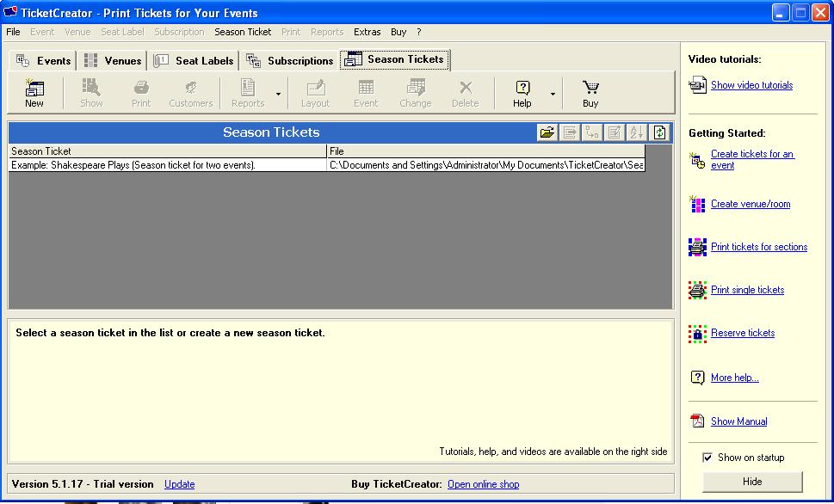Click the icon beside Create tickets for an event

(697, 161)
